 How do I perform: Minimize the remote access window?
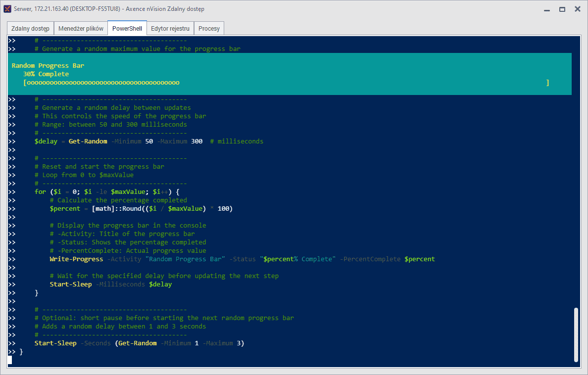coord(547,9)
